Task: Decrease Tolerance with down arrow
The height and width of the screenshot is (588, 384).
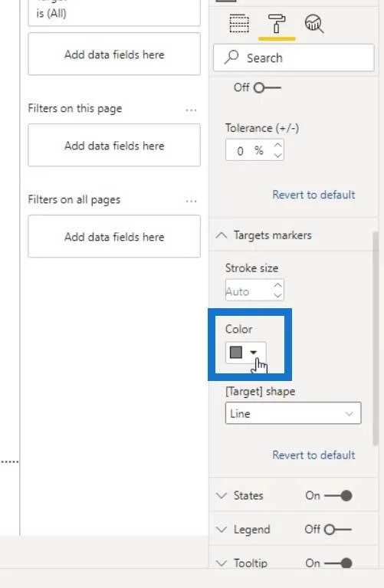Action: click(277, 156)
